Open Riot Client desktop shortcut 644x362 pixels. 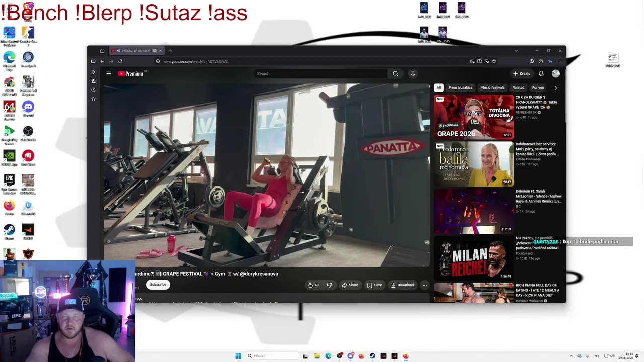click(28, 158)
